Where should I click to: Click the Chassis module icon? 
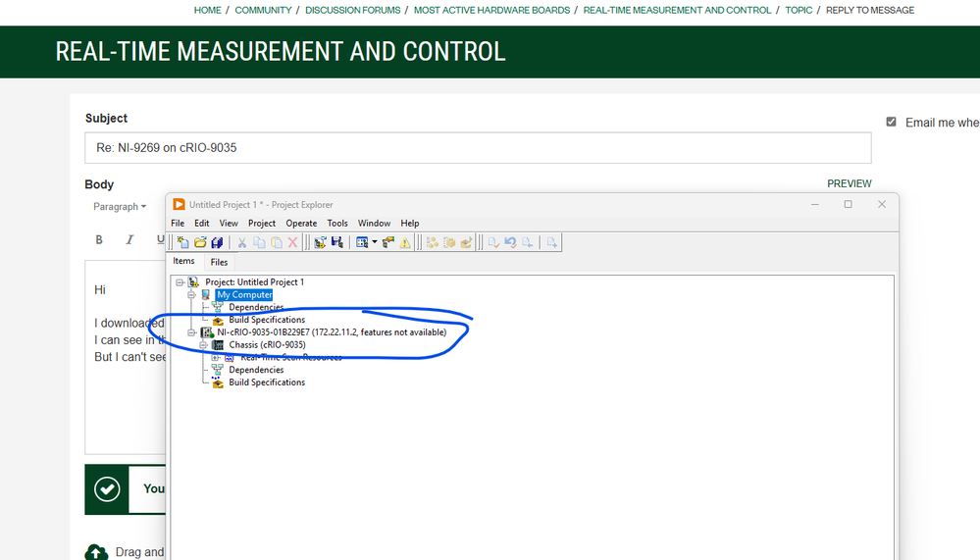point(218,345)
